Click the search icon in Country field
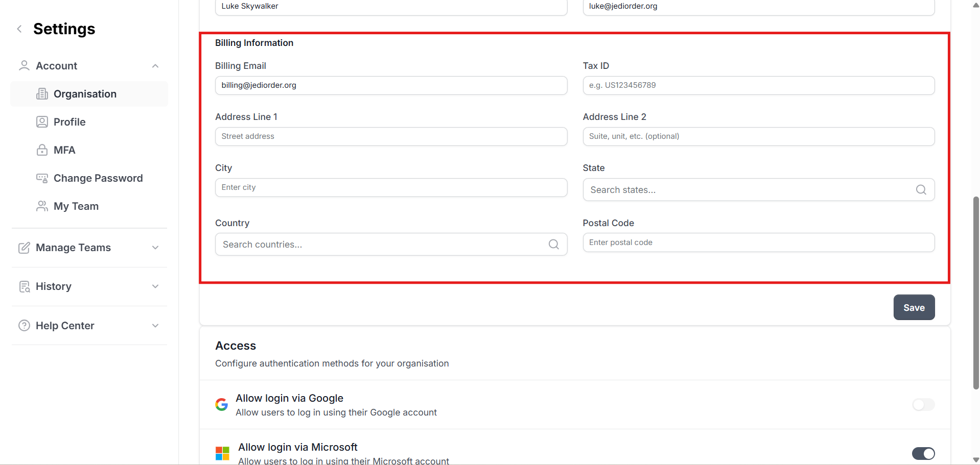Viewport: 980px width, 465px height. 553,244
